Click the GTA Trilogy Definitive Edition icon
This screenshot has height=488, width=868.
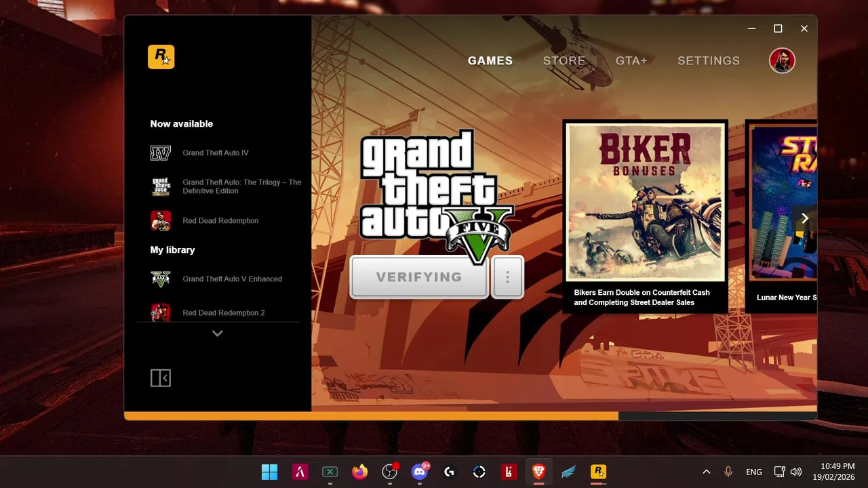[161, 186]
